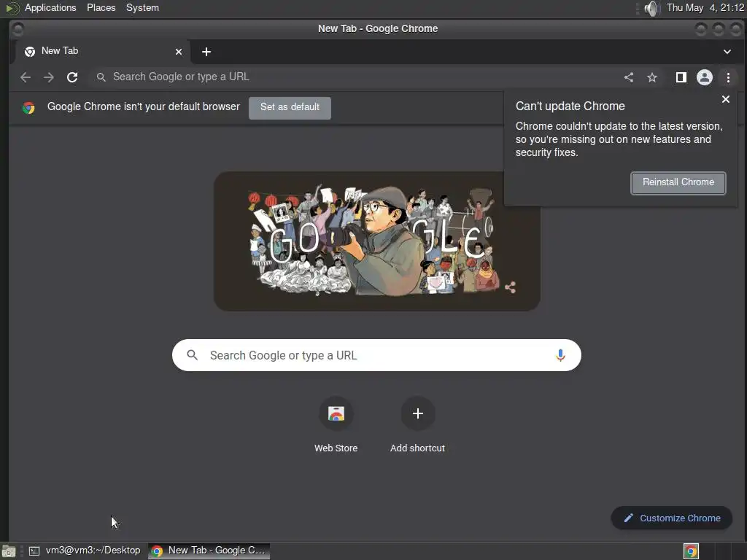Bookmark this tab with the star icon
Viewport: 747px width, 560px height.
[x=652, y=77]
